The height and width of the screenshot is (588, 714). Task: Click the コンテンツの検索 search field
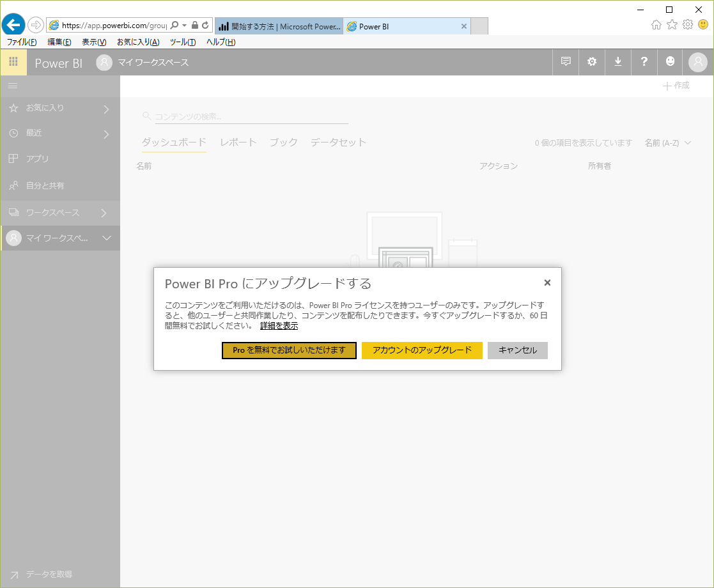click(251, 116)
